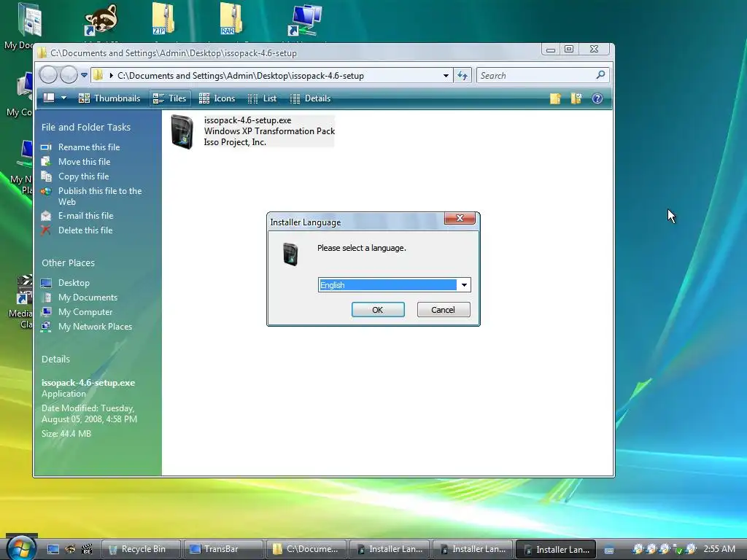The height and width of the screenshot is (560, 747).
Task: Open the raccoon shortcut desktop icon
Action: [100, 20]
